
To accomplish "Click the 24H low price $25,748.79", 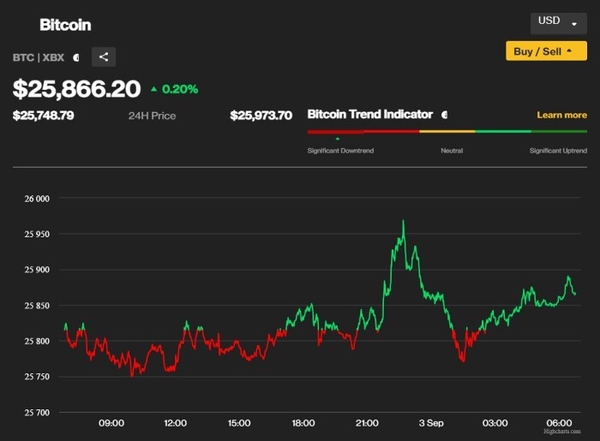I will click(x=43, y=115).
